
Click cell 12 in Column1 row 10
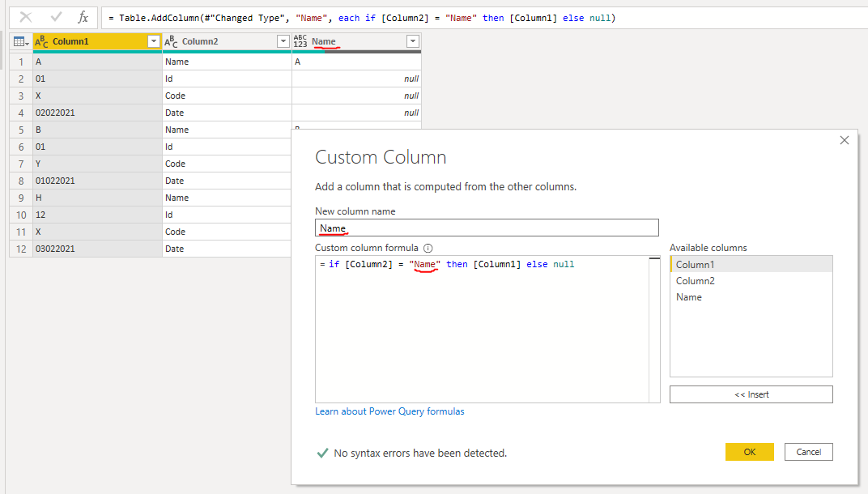tap(97, 215)
